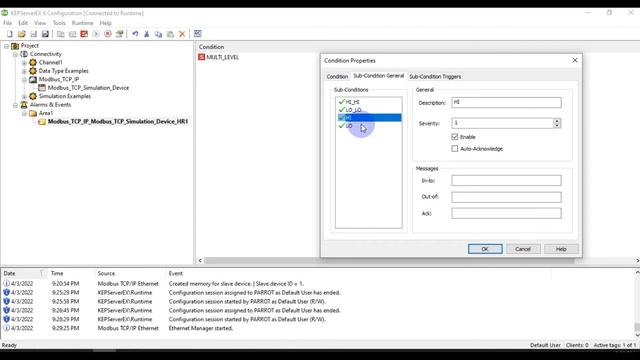640x360 pixels.
Task: Select Modbus_TCP_IP_Modbus_TCP_Simulation_Device_HR1 tree item
Action: click(x=118, y=122)
